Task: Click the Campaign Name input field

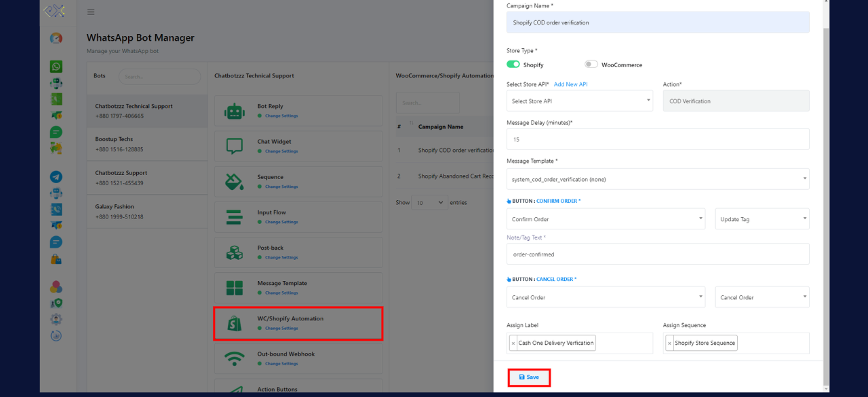Action: [658, 22]
